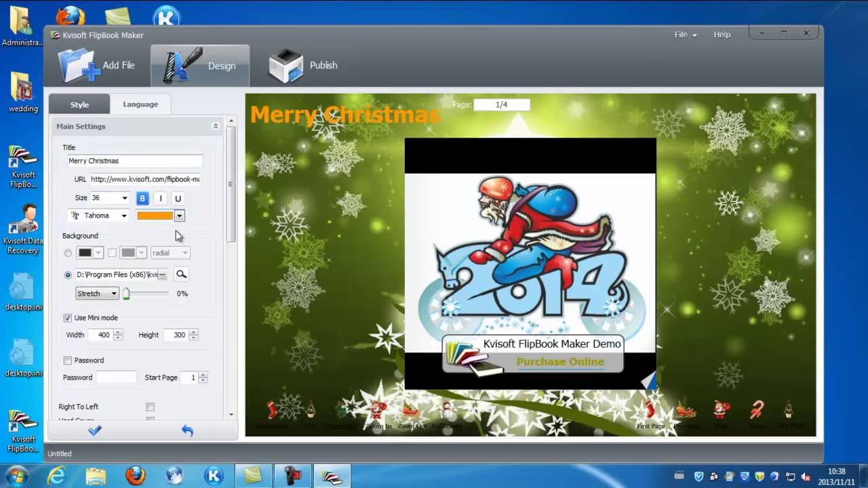Pick the orange title color swatch
Image resolution: width=868 pixels, height=488 pixels.
[x=155, y=216]
